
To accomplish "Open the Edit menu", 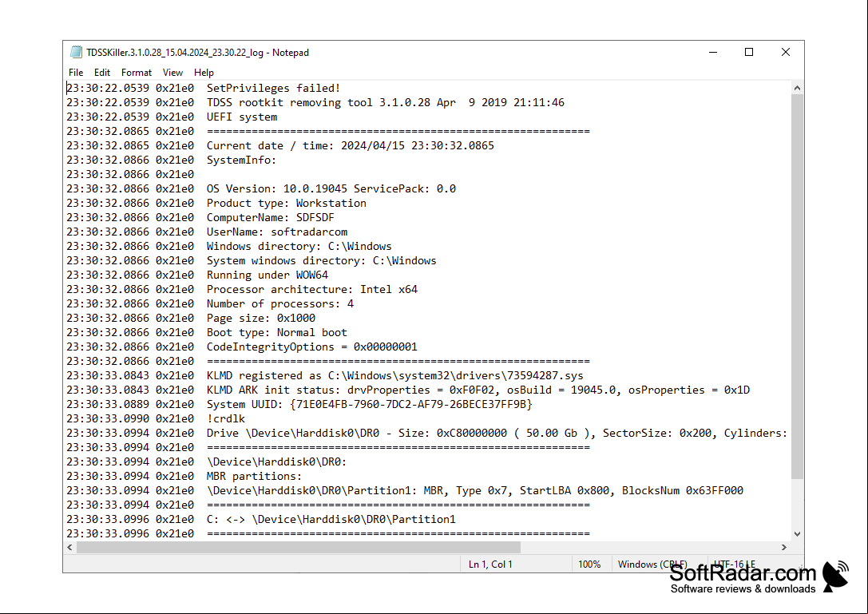I will 102,73.
